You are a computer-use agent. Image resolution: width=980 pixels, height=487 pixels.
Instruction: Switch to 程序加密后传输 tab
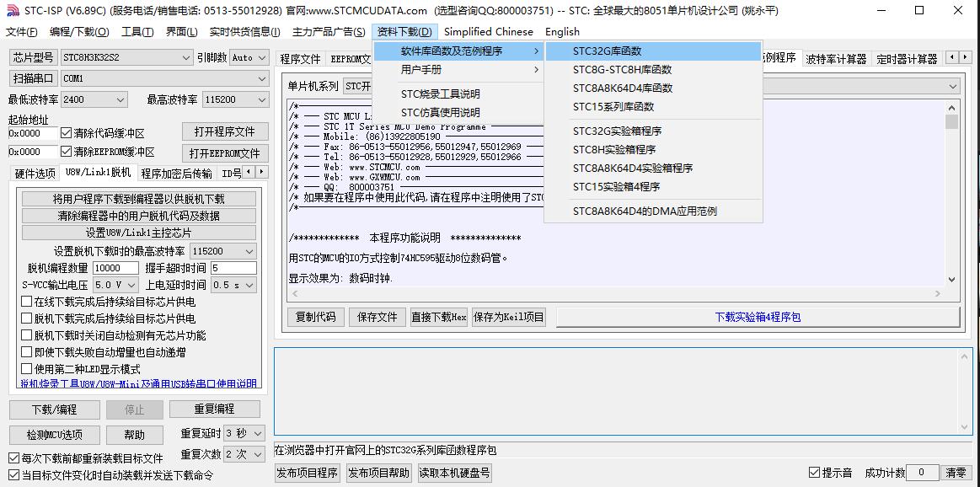click(x=176, y=174)
